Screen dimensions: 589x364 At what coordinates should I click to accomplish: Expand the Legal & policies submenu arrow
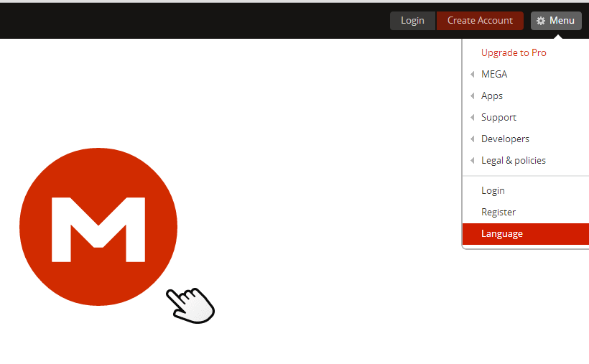(472, 160)
